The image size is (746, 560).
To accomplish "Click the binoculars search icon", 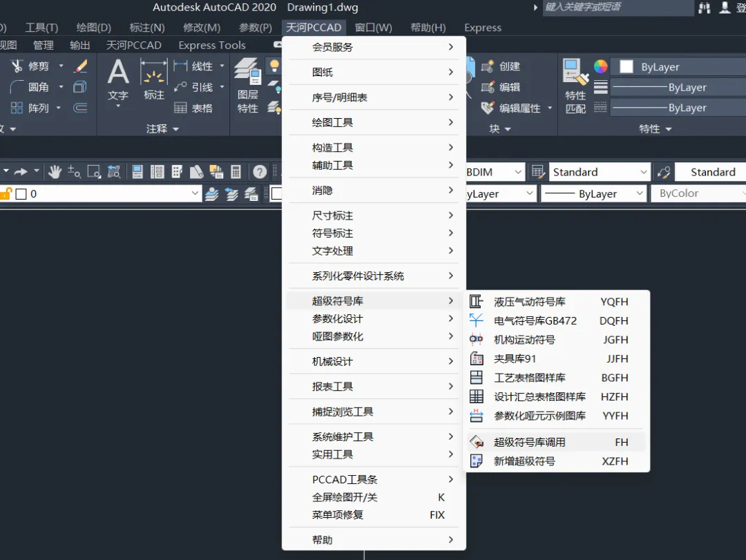I will 705,8.
